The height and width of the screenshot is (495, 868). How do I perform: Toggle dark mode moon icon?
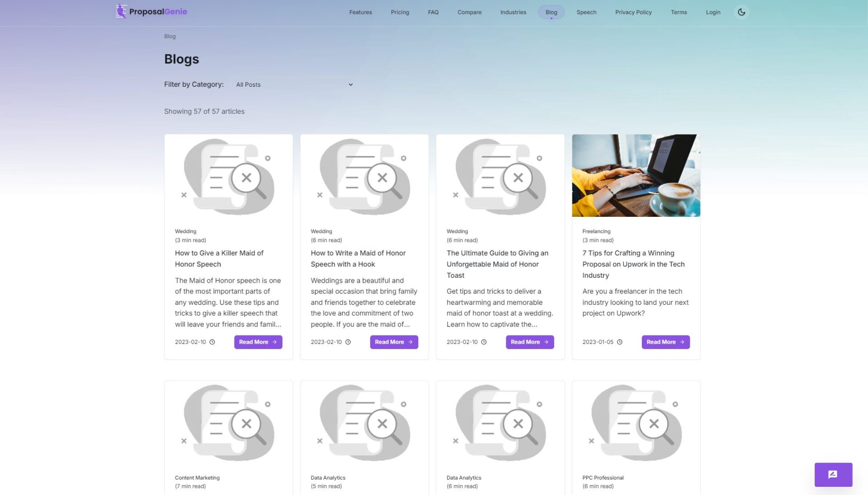[x=741, y=12]
